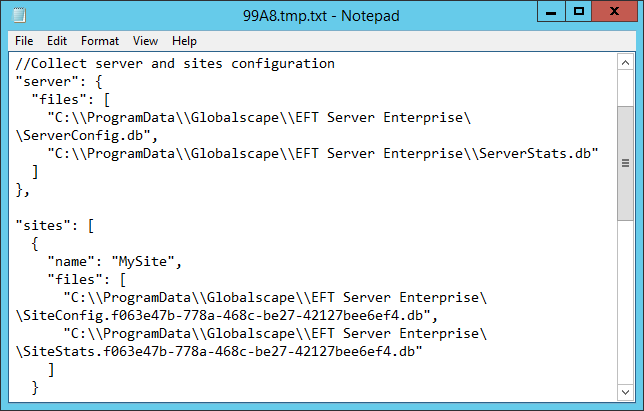
Task: Place cursor in the //Collect comment line
Action: click(x=175, y=64)
